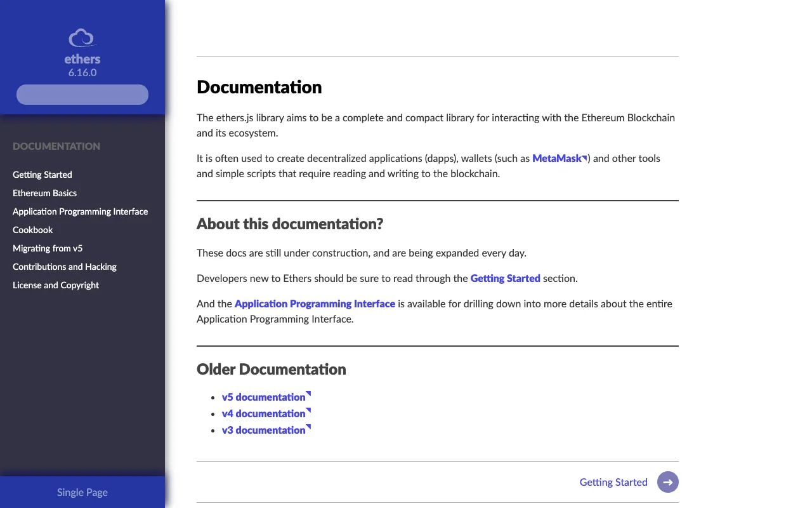
Task: Select Migrating from v5 in the sidebar
Action: (x=47, y=248)
